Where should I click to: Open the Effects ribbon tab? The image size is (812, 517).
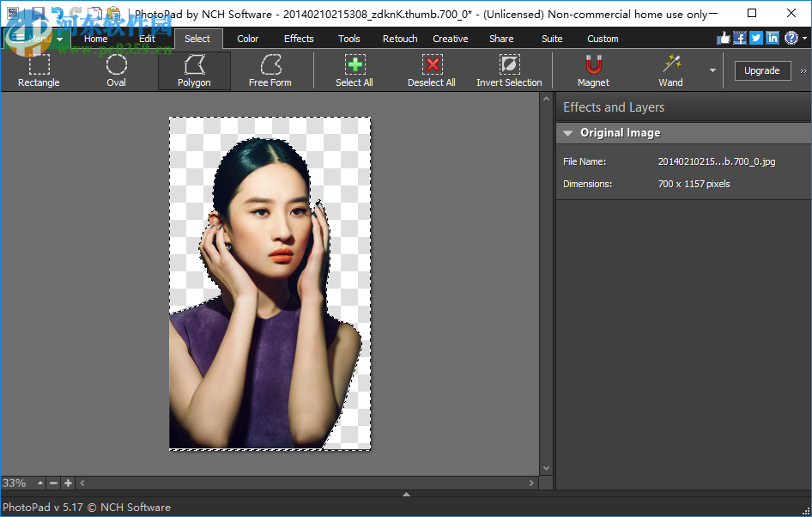(298, 38)
